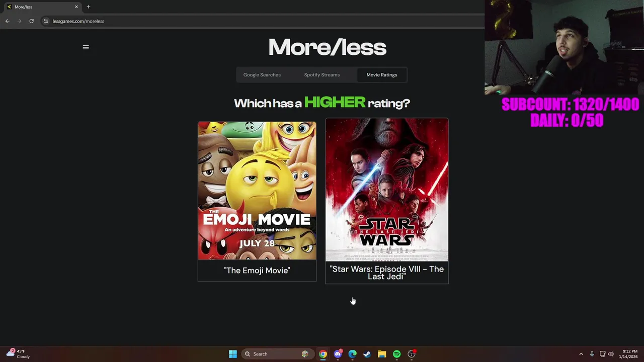The image size is (644, 362).
Task: Open Discord from the taskbar
Action: point(338,354)
